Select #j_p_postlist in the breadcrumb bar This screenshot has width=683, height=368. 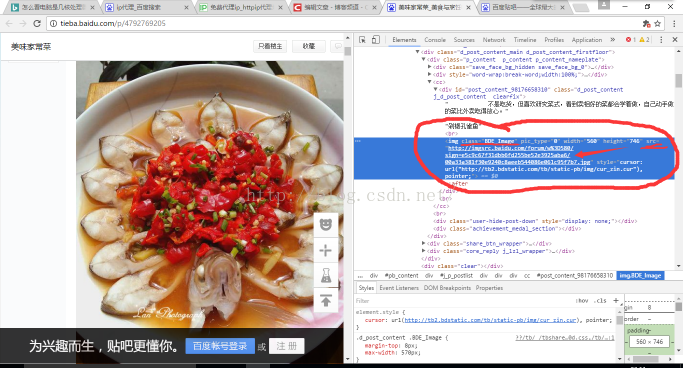coord(456,276)
